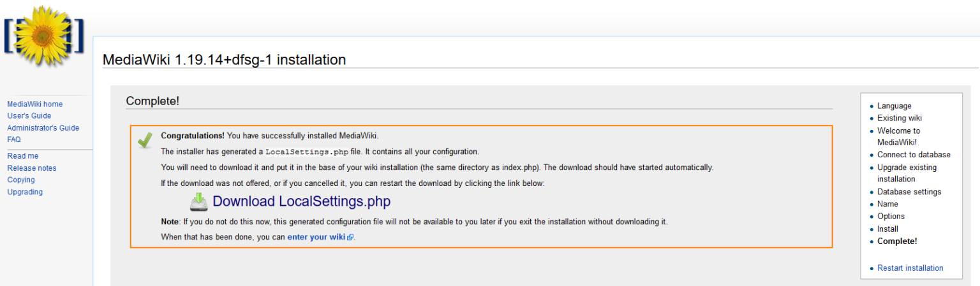Viewport: 980px width, 286px height.
Task: Select the Options step in list
Action: [891, 216]
